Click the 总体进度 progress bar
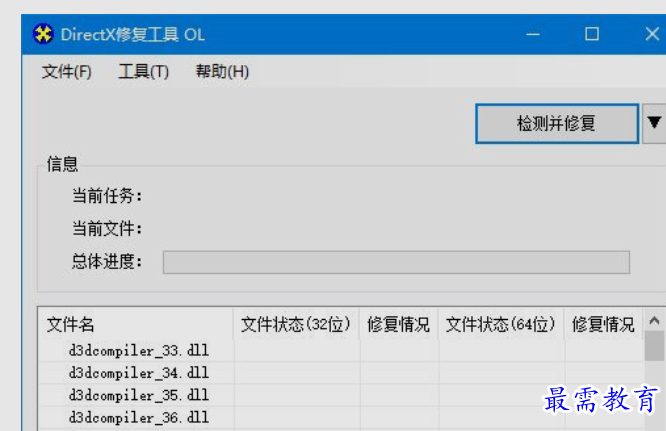Image resolution: width=666 pixels, height=431 pixels. pyautogui.click(x=396, y=262)
